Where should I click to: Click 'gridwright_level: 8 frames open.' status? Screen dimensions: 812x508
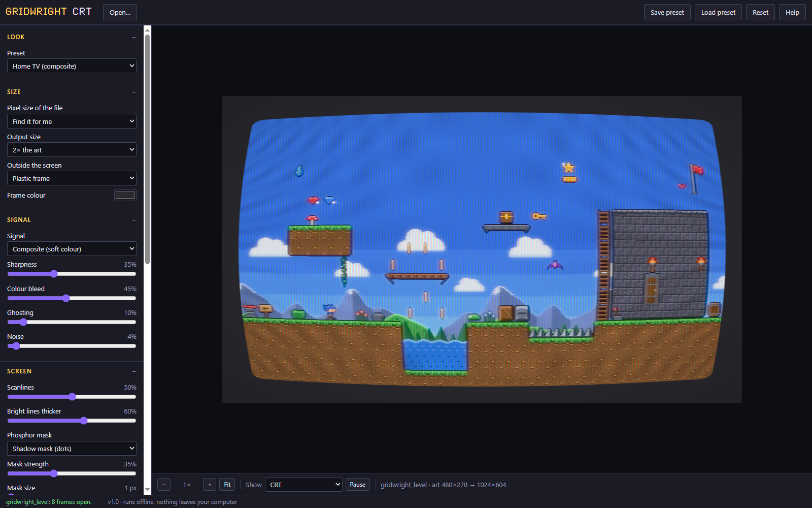point(49,502)
